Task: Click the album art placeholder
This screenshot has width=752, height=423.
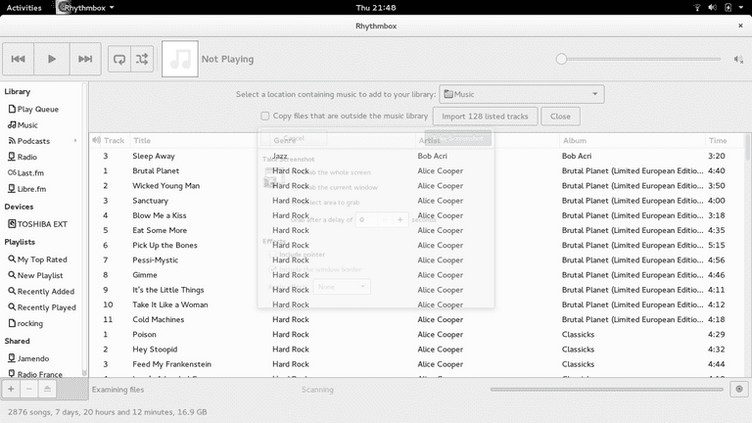Action: (180, 59)
